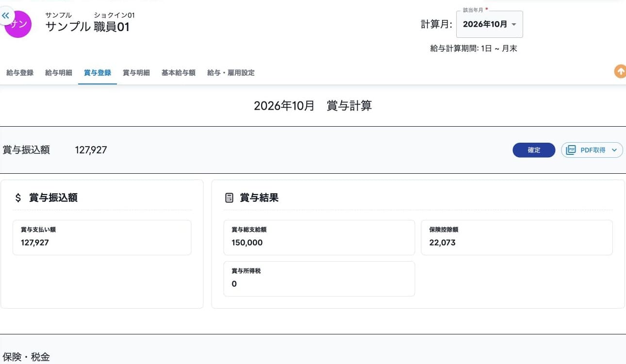Click the employee name サンプル 職員01
This screenshot has width=626, height=364.
[87, 27]
